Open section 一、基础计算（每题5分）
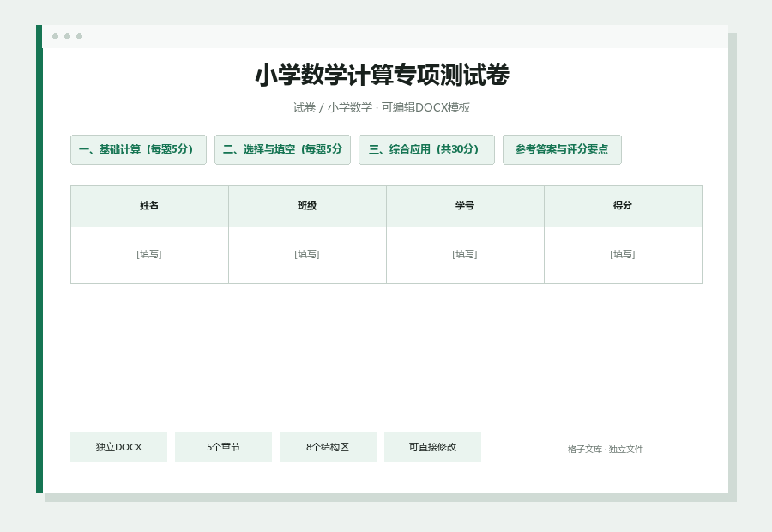Image resolution: width=772 pixels, height=532 pixels. 138,150
